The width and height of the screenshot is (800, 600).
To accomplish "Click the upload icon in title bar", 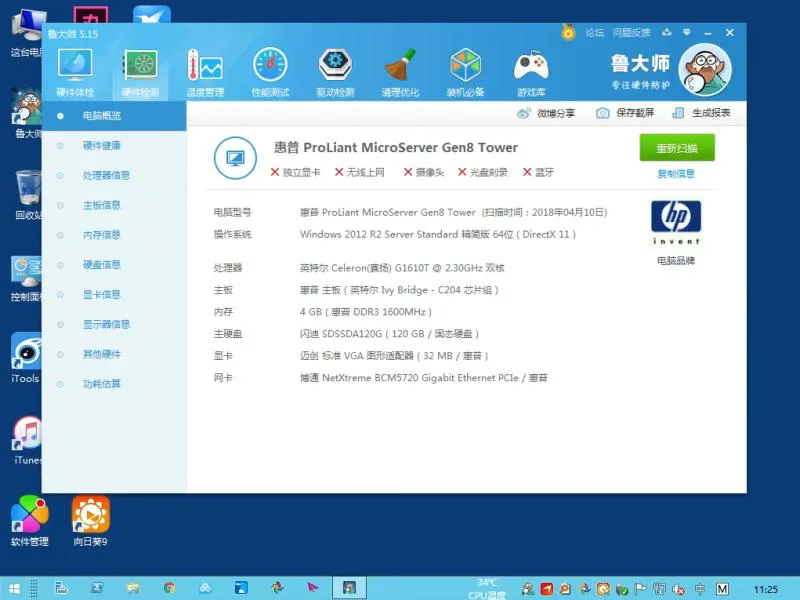I will coord(666,32).
